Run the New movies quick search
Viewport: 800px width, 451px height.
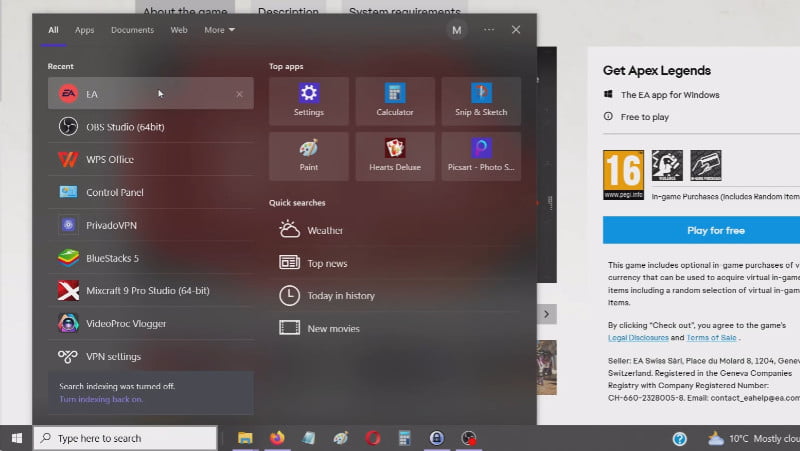397,328
